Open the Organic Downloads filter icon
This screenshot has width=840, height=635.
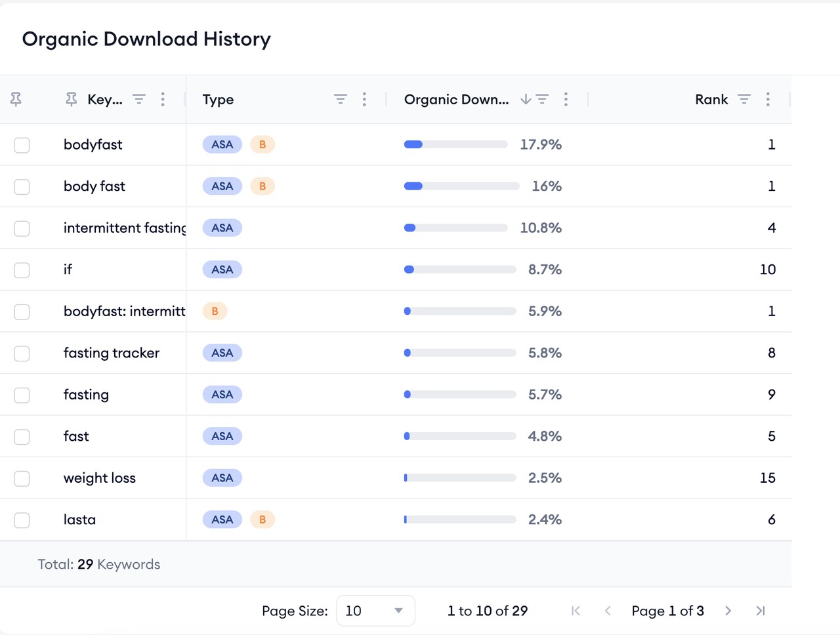(542, 99)
